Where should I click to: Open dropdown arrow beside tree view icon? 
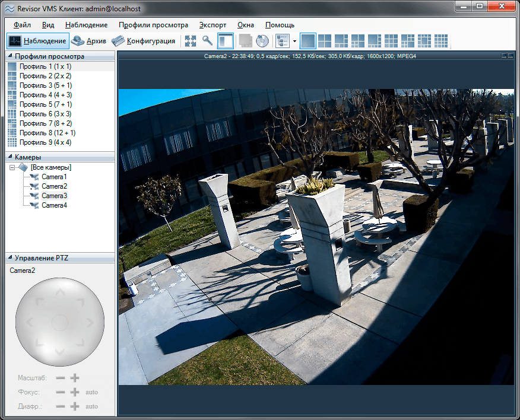click(x=294, y=41)
